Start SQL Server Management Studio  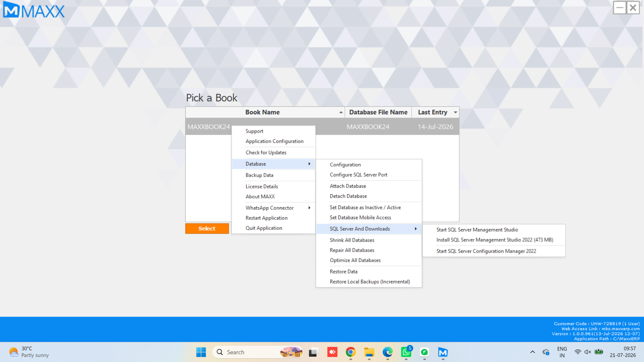coord(494,230)
